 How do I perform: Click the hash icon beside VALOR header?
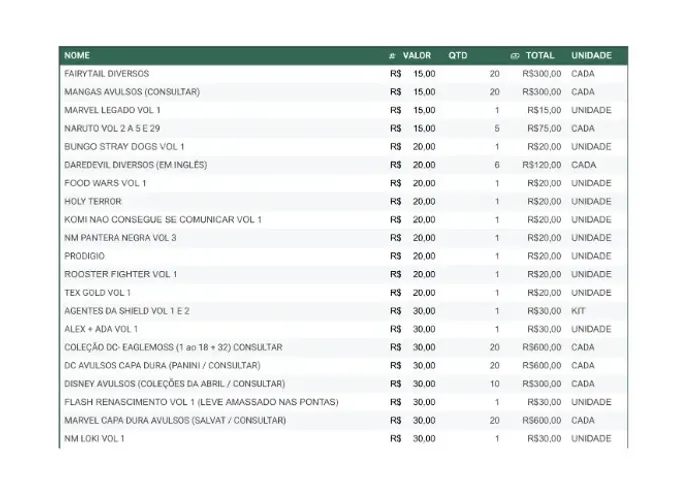(x=392, y=56)
